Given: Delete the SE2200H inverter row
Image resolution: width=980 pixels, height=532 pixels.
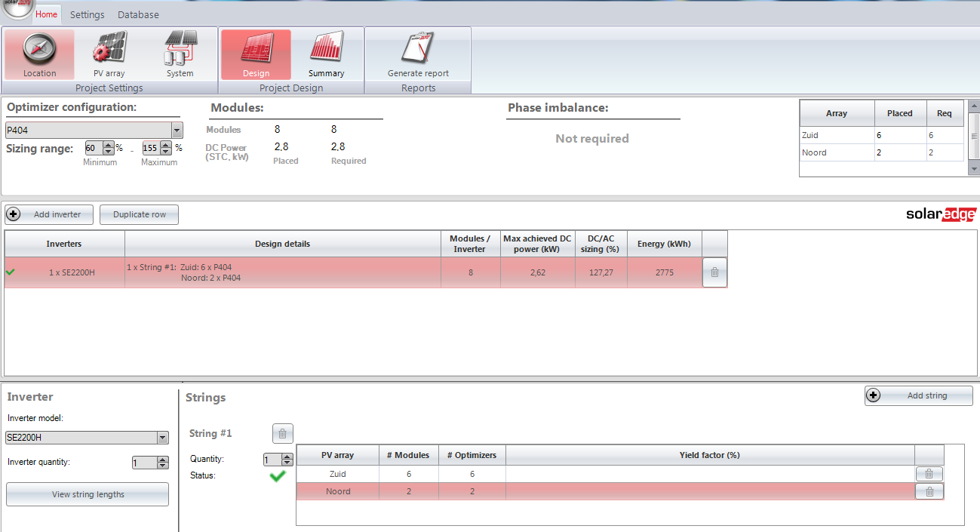Looking at the screenshot, I should (x=714, y=272).
